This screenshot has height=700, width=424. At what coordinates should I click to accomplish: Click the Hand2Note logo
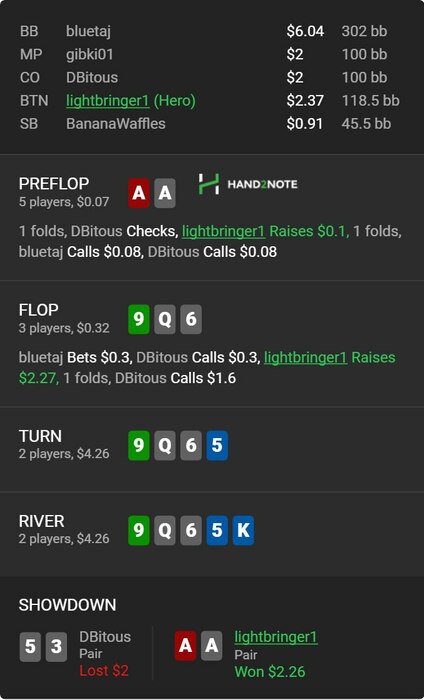[x=248, y=184]
